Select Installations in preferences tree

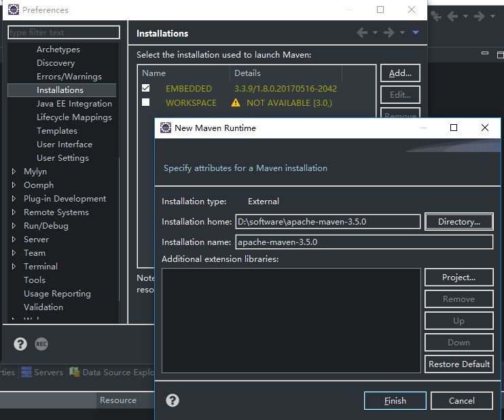point(60,90)
